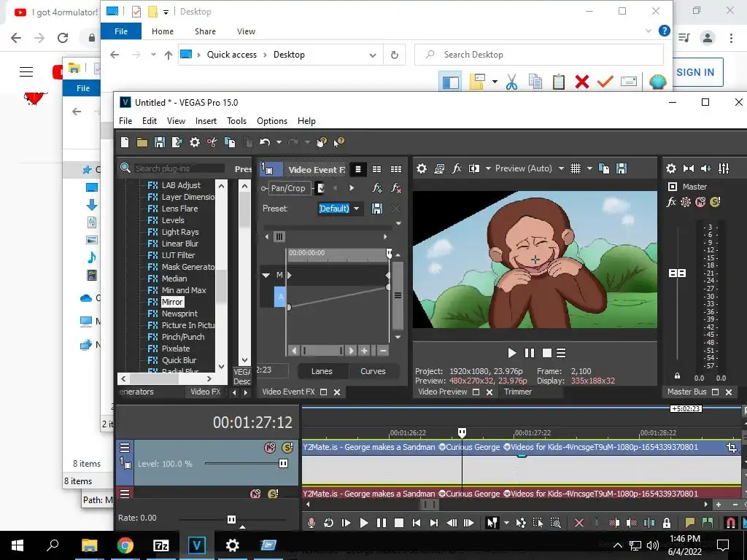Select the Mirror plug-in

click(172, 302)
